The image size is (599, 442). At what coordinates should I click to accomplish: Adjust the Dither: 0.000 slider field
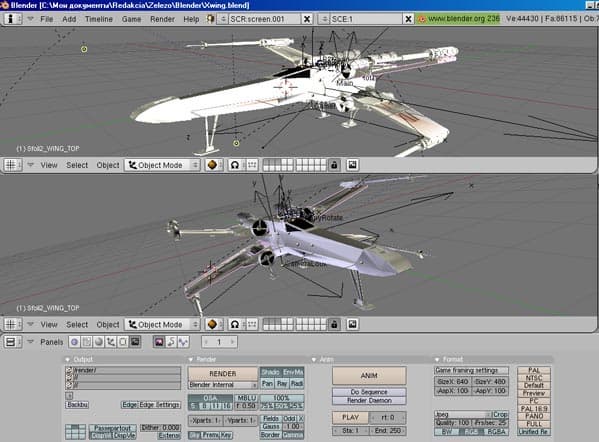click(160, 427)
